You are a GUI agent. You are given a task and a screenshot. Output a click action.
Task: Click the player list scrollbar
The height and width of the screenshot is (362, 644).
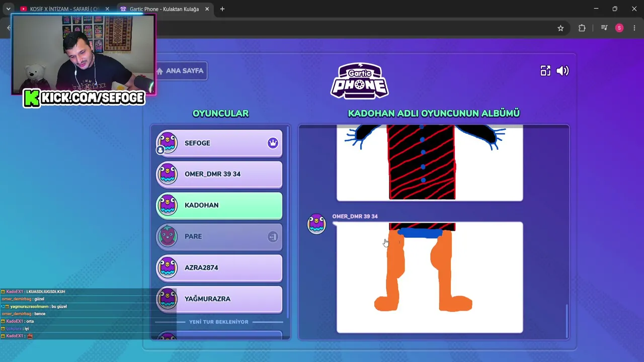click(x=288, y=221)
